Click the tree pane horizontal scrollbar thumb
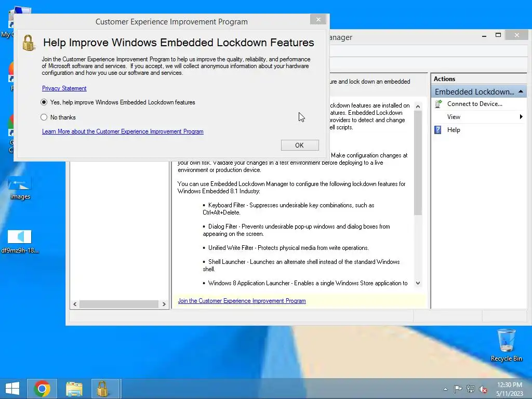 click(119, 304)
